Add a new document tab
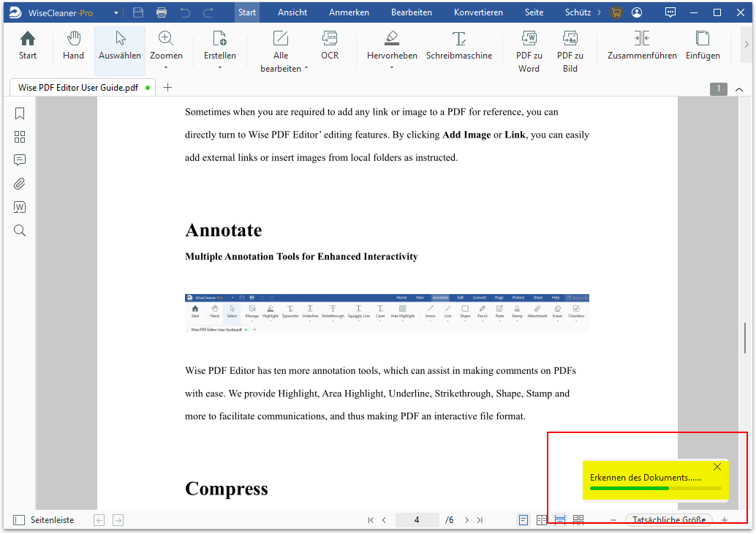Viewport: 756px width, 534px height. click(x=167, y=87)
